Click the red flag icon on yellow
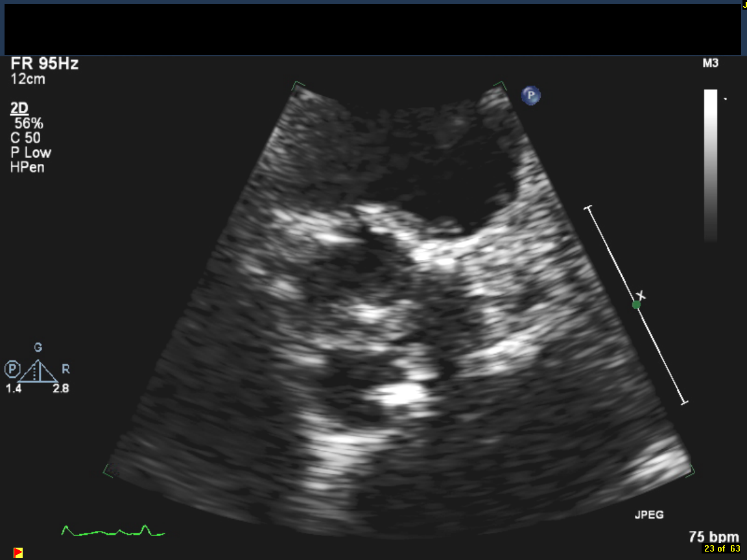 click(x=18, y=552)
